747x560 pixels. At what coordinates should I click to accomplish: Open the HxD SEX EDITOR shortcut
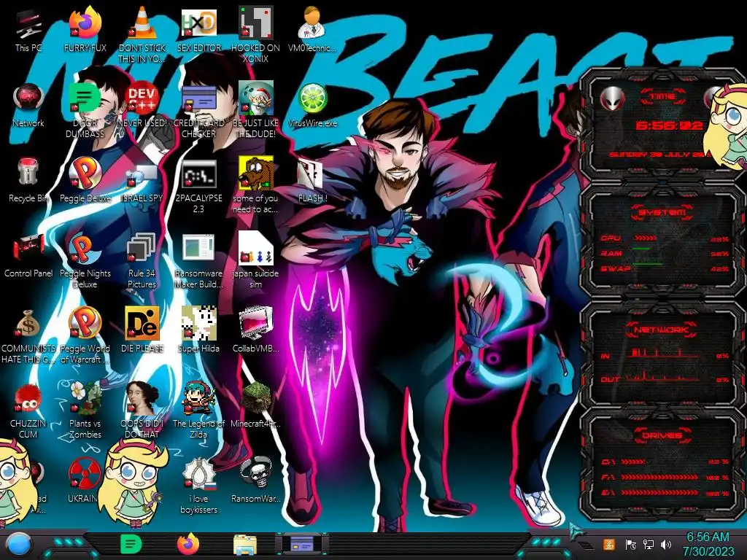point(198,31)
